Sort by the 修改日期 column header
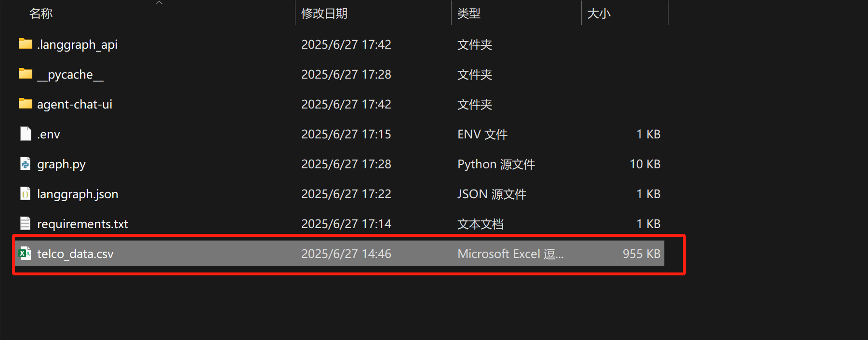Screen dimensions: 868x340 click(324, 14)
